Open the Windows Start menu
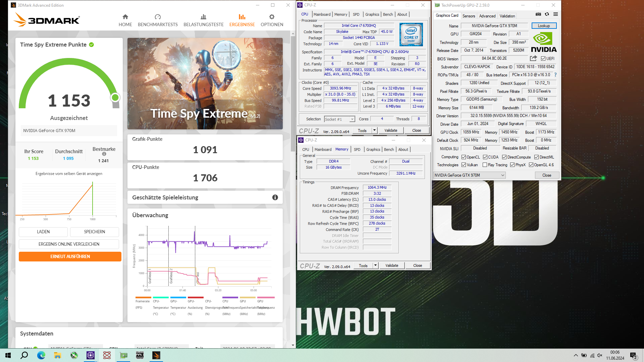The width and height of the screenshot is (644, 362). click(x=8, y=355)
